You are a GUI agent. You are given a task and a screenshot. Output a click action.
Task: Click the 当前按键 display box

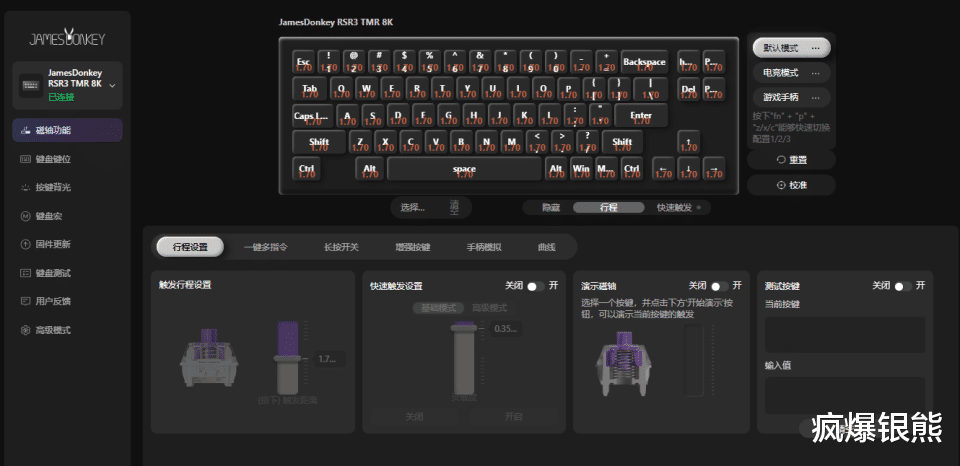click(x=845, y=334)
